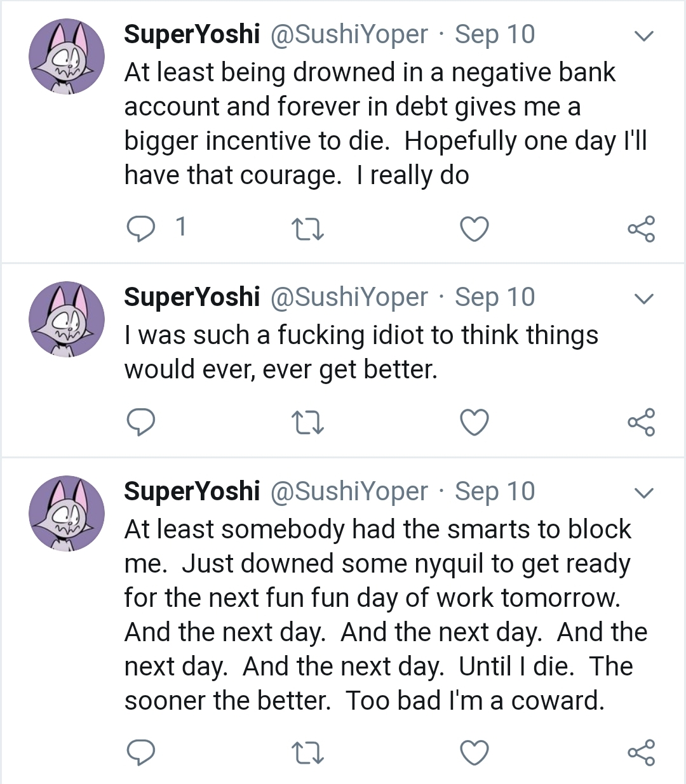This screenshot has width=686, height=784.
Task: Share the tweet mentioning nyquil
Action: 641,753
